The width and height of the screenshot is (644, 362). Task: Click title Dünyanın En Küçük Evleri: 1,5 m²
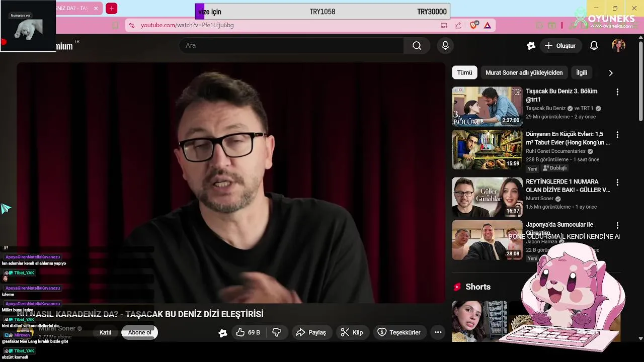(x=568, y=138)
